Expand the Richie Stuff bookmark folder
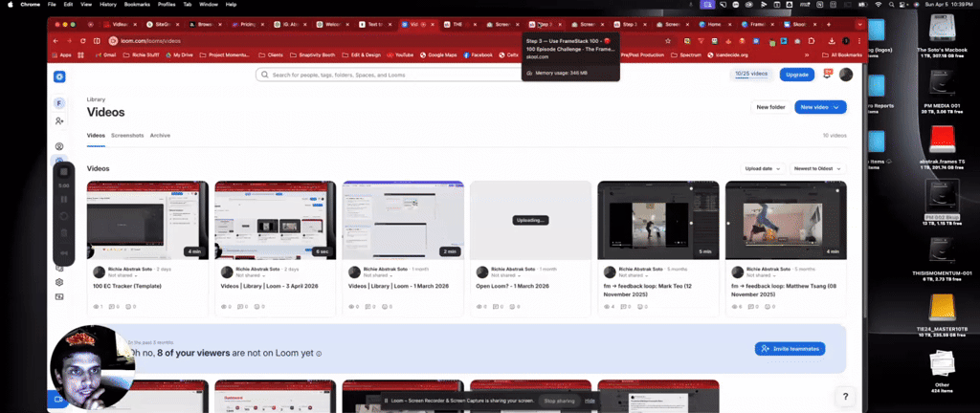The image size is (980, 413). [142, 54]
